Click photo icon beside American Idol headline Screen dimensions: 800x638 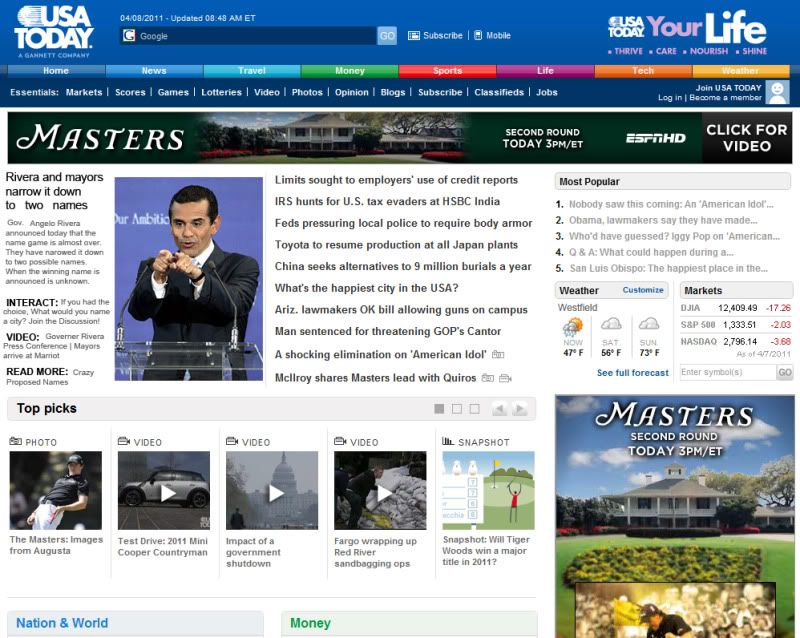[498, 354]
